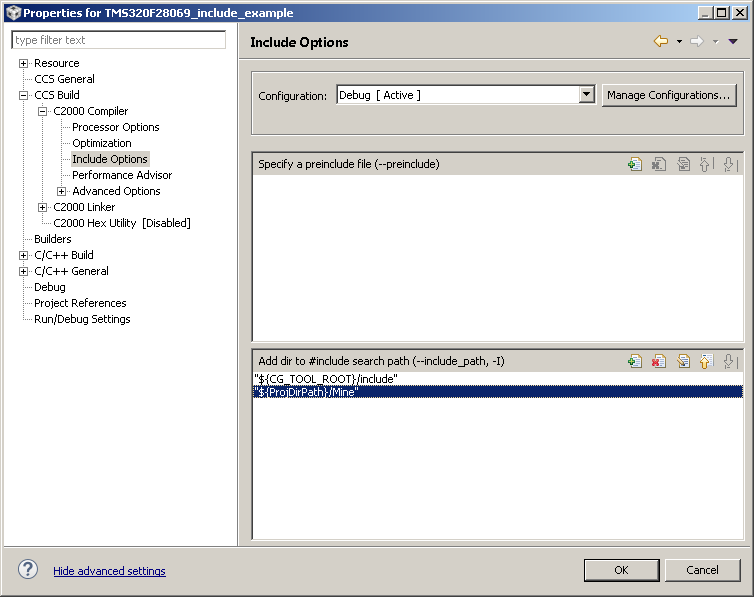The width and height of the screenshot is (754, 597).
Task: Select the CCS General page
Action: (x=64, y=79)
